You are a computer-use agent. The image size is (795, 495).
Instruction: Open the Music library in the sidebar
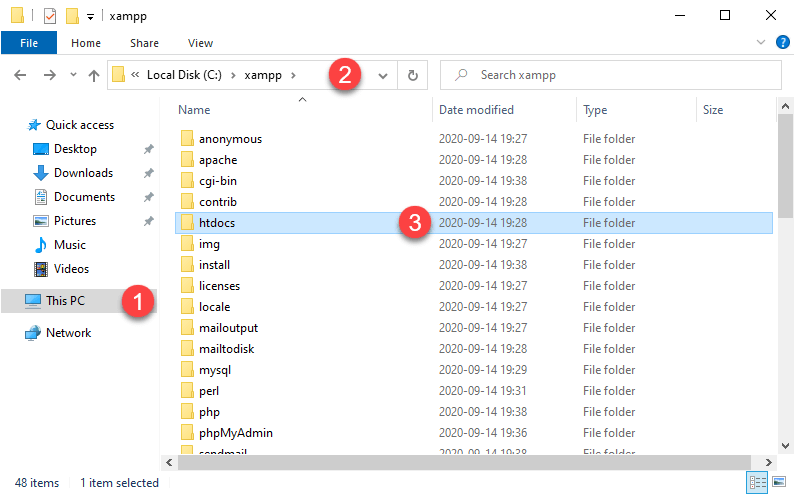click(x=69, y=245)
